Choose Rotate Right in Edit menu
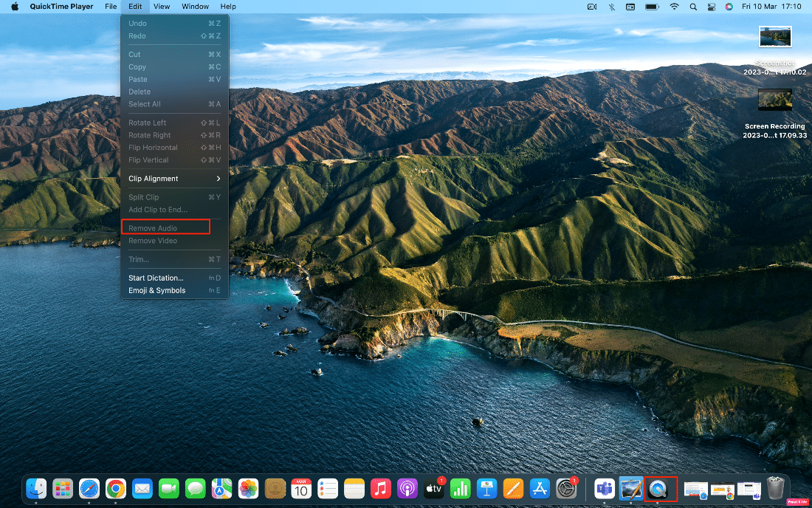 click(x=174, y=135)
